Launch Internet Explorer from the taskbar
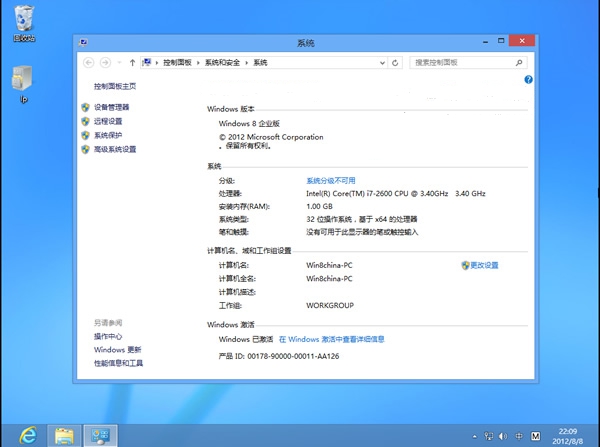 click(x=29, y=435)
